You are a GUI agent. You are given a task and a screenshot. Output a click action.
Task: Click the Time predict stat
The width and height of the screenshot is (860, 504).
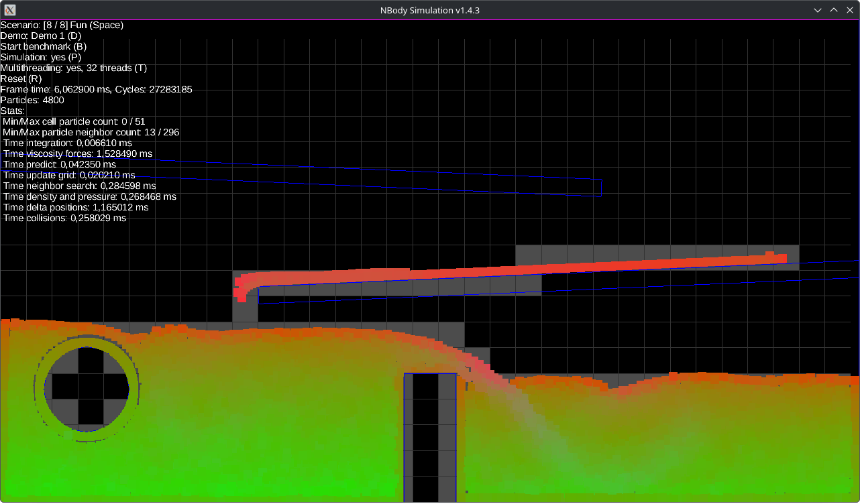coord(60,165)
